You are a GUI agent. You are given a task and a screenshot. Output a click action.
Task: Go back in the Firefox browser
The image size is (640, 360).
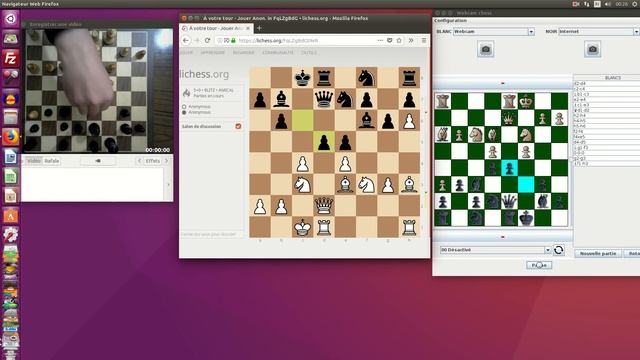point(186,40)
